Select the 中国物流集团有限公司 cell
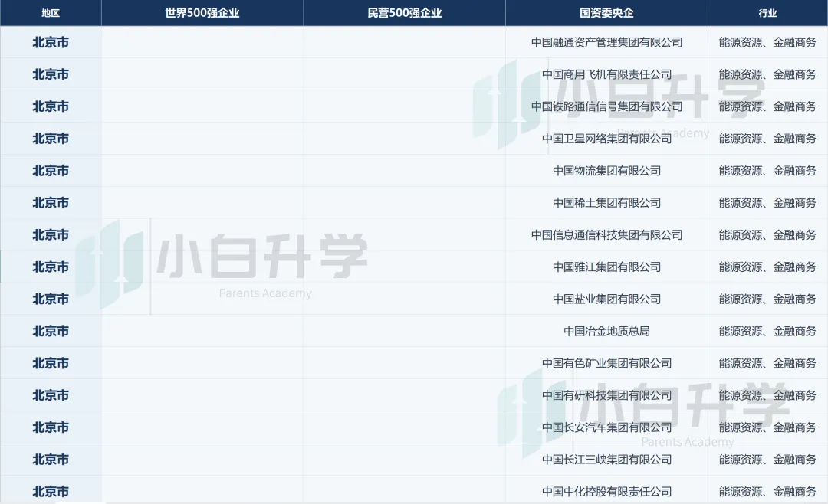The height and width of the screenshot is (504, 828). coord(606,171)
